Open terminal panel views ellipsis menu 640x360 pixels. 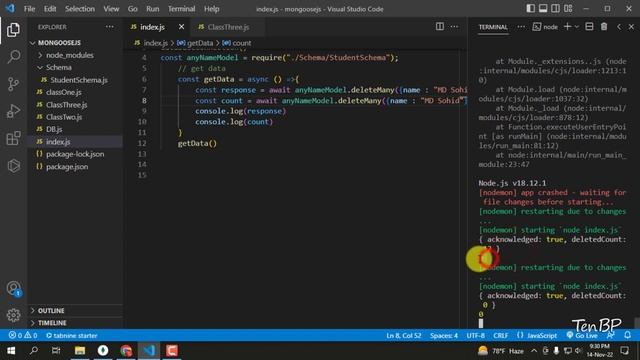tap(521, 27)
